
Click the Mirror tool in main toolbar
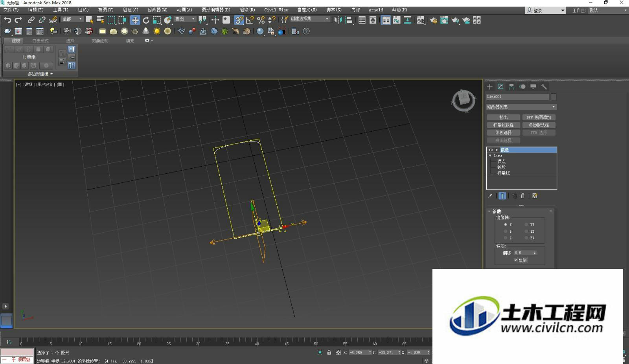click(338, 20)
